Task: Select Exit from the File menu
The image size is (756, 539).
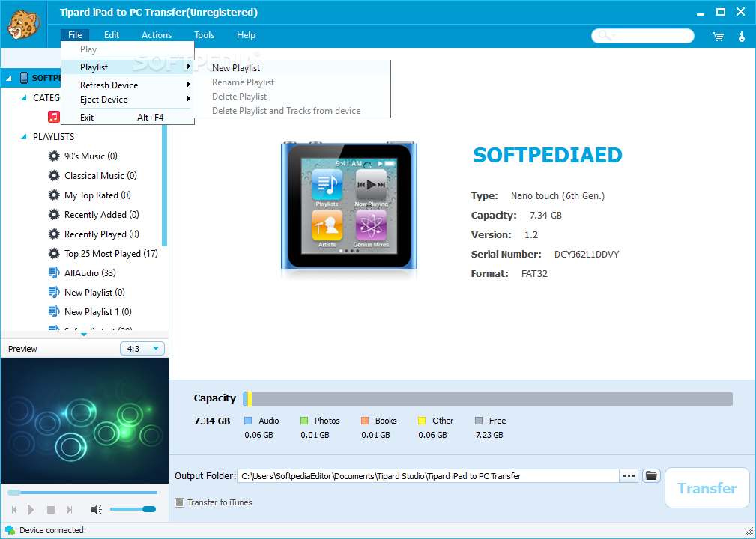Action: tap(127, 117)
